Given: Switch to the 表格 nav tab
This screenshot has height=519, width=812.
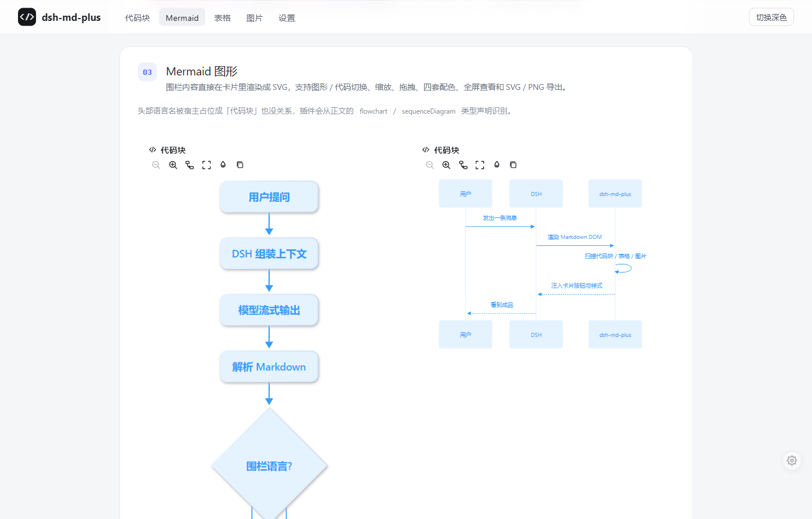Looking at the screenshot, I should pyautogui.click(x=222, y=18).
